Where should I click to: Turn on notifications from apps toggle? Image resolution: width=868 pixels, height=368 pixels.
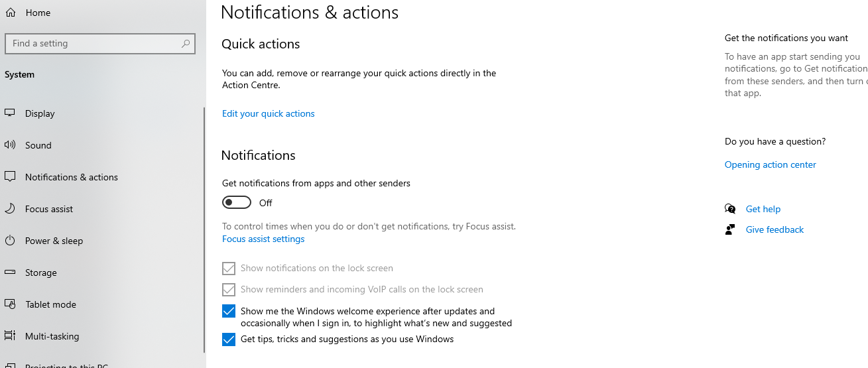237,202
